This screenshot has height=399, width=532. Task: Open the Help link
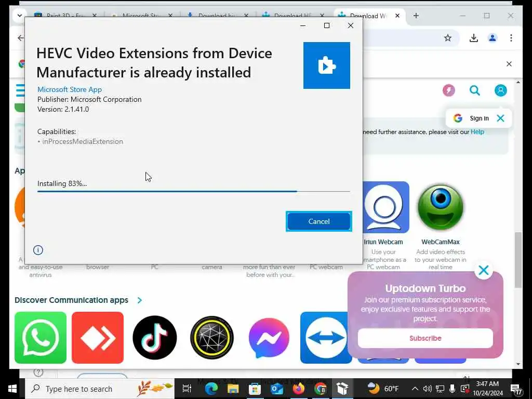(x=477, y=131)
